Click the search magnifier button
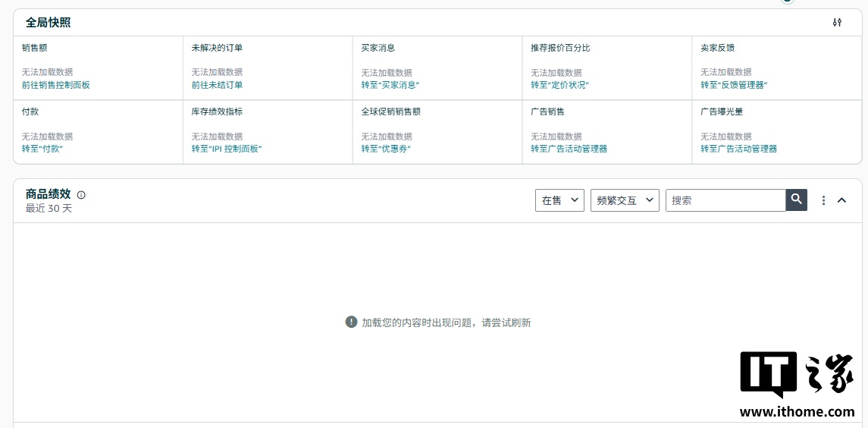The image size is (868, 428). (x=796, y=200)
